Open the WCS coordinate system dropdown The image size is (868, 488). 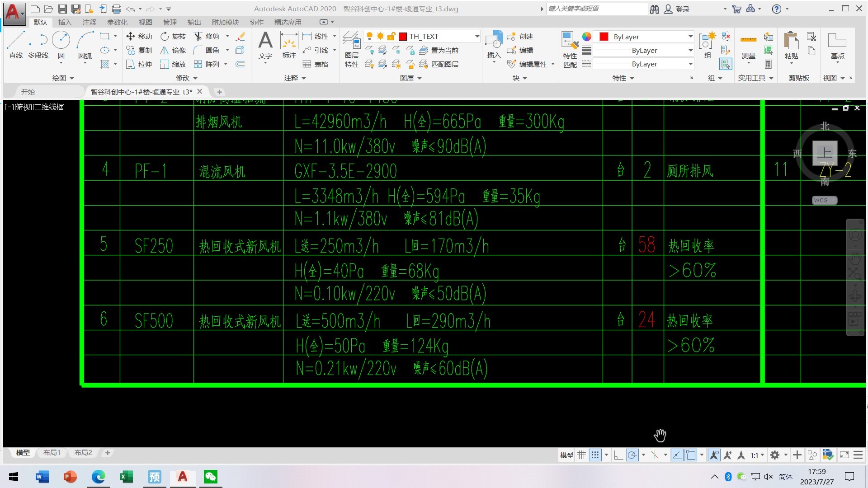[825, 200]
